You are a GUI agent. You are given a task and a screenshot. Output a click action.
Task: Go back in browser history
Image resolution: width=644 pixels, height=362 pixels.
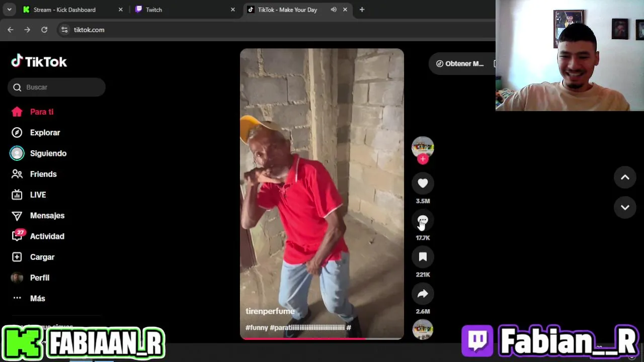[11, 30]
